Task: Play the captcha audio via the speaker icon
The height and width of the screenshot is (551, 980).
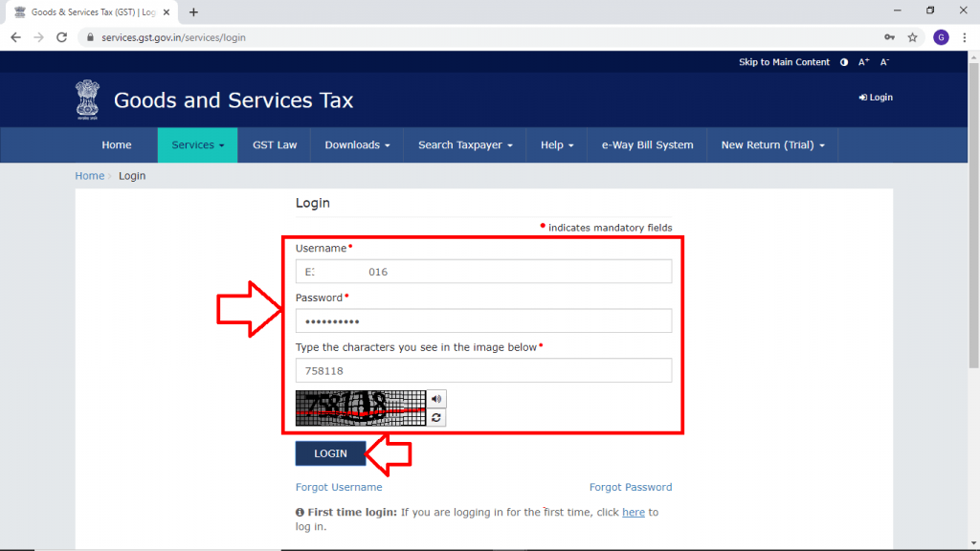Action: (x=436, y=399)
